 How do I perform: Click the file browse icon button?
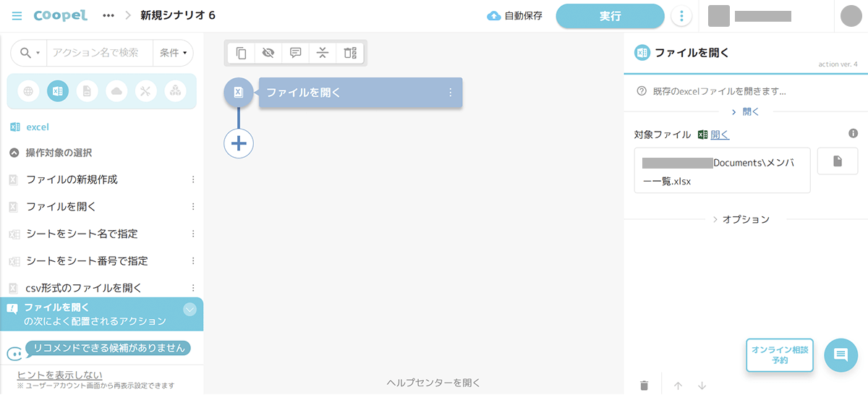coord(837,161)
